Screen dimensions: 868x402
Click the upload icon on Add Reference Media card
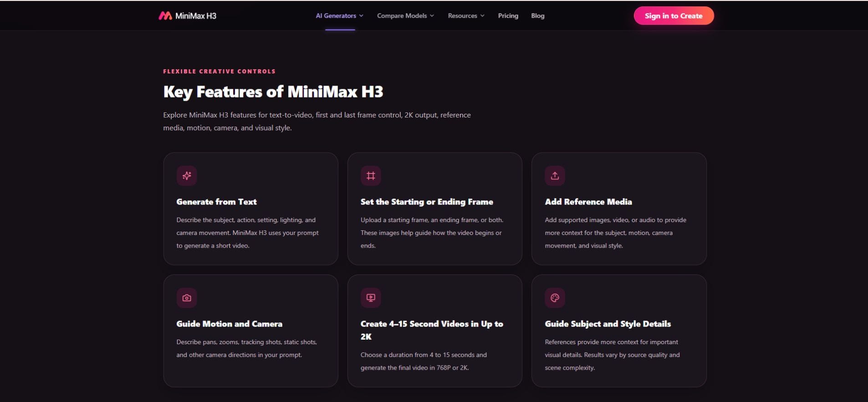coord(555,176)
